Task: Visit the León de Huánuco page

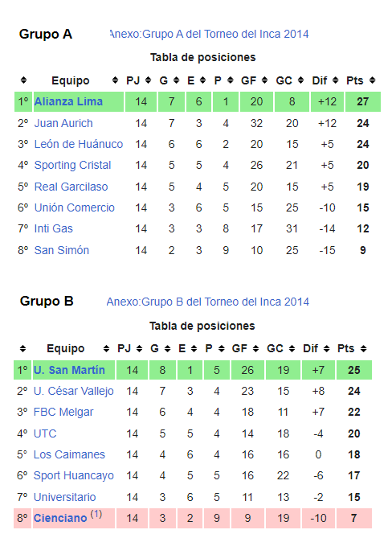Action: 79,144
